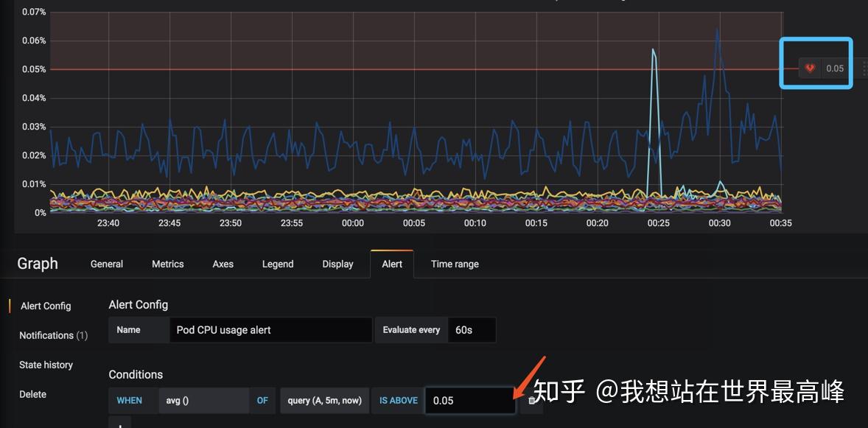The width and height of the screenshot is (868, 428).
Task: Click the Evaluate every 60s field
Action: pos(472,329)
